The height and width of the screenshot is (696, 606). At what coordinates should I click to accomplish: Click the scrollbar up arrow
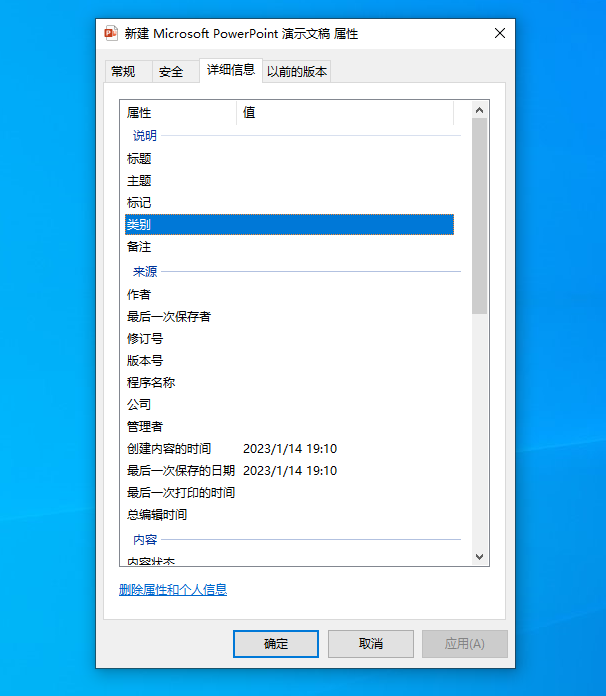[x=479, y=110]
